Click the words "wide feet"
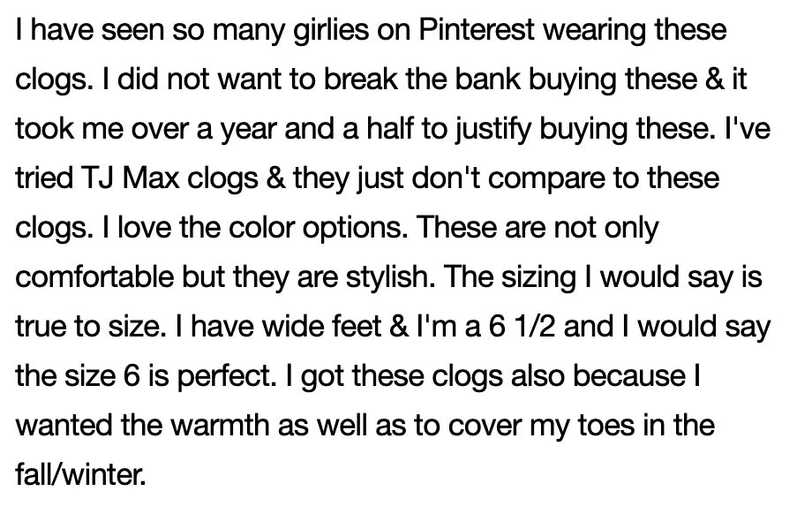The height and width of the screenshot is (514, 812). (332, 328)
